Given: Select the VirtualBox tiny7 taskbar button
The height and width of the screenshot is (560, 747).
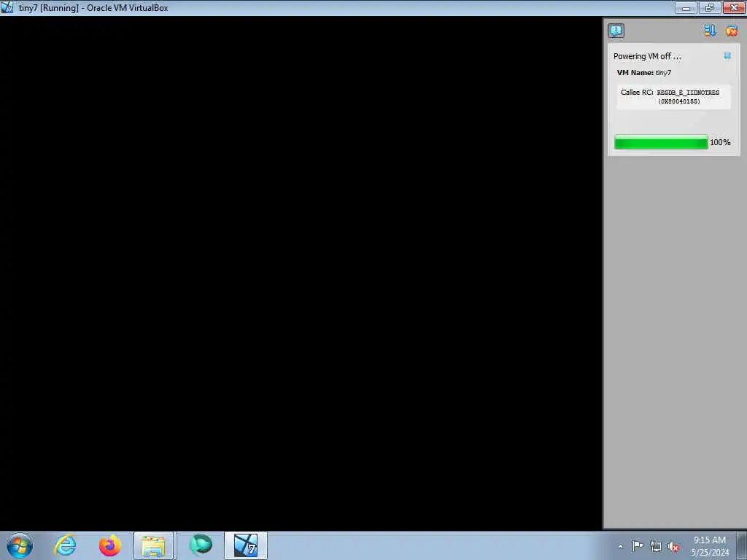Looking at the screenshot, I should point(246,545).
